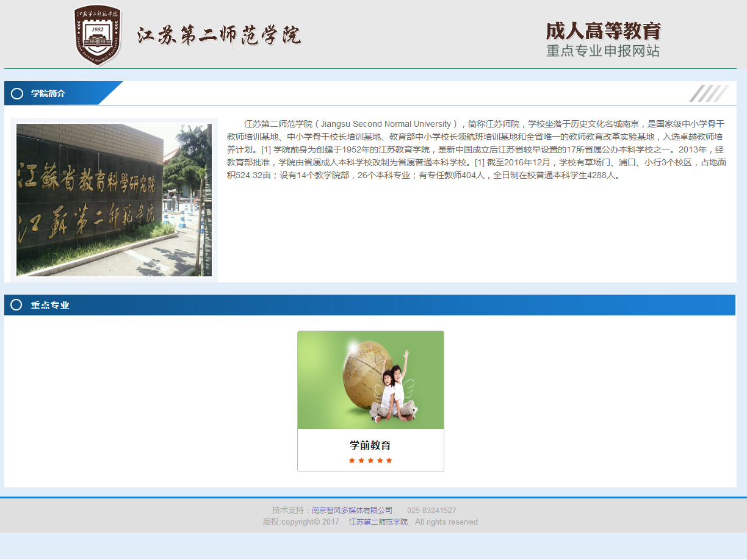Click the phone number 025-83241527 in footer

pyautogui.click(x=431, y=510)
